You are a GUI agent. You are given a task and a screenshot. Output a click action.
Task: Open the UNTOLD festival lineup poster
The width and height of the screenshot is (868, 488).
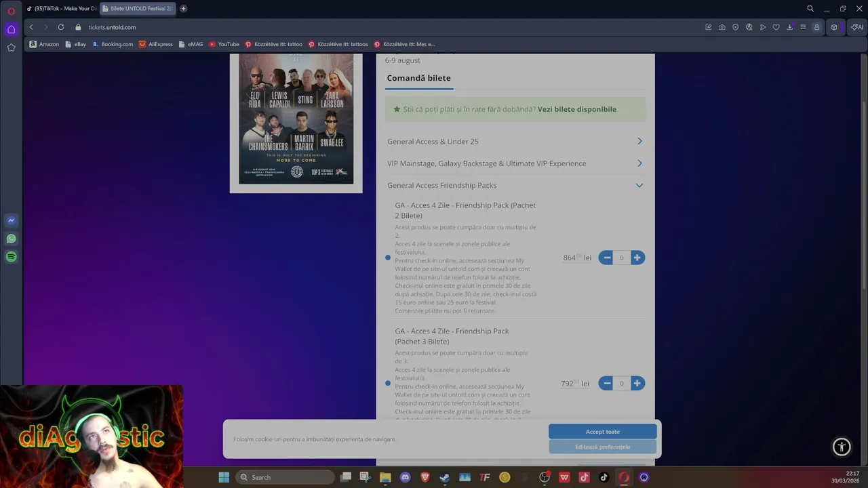pyautogui.click(x=296, y=119)
